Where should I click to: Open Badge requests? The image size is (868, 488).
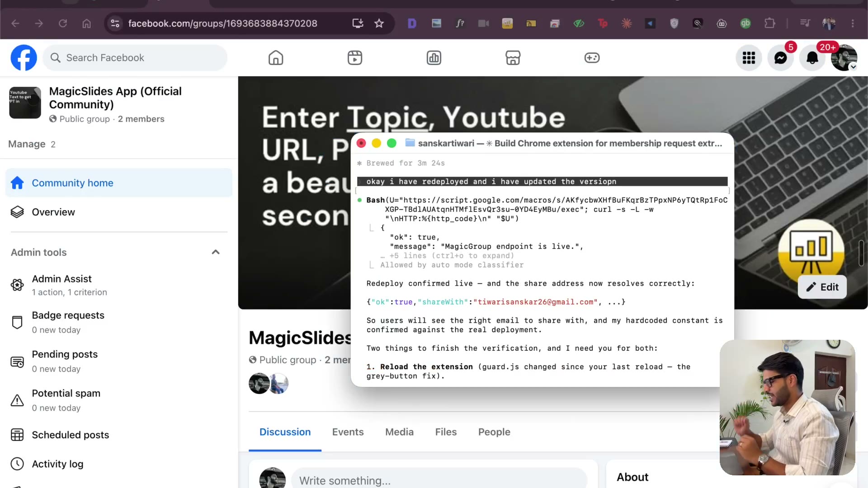tap(119, 322)
